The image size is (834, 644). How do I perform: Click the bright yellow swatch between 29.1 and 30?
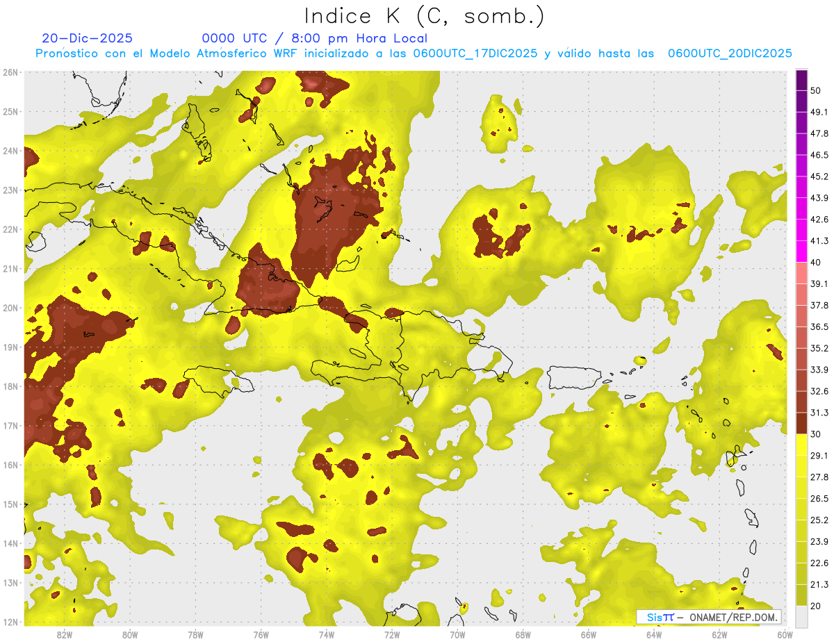coord(801,445)
